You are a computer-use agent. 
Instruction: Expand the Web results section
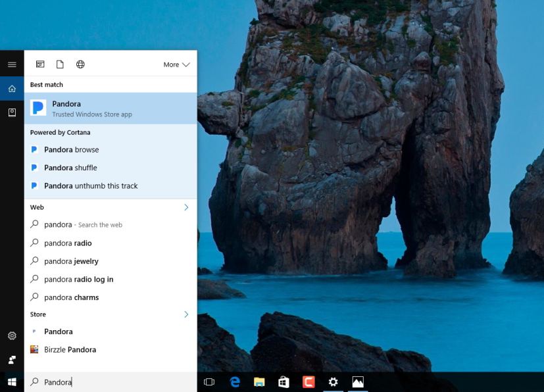tap(185, 207)
